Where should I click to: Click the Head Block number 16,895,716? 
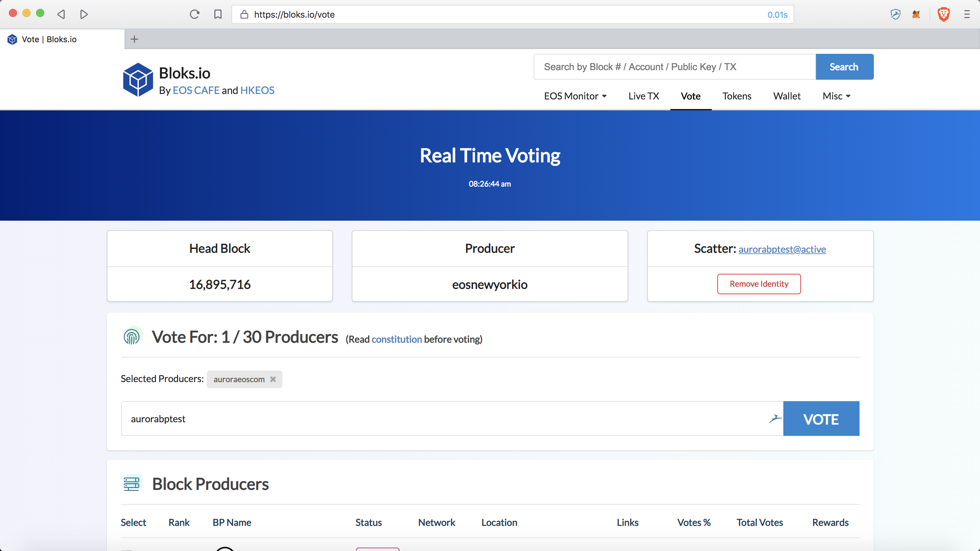point(219,284)
